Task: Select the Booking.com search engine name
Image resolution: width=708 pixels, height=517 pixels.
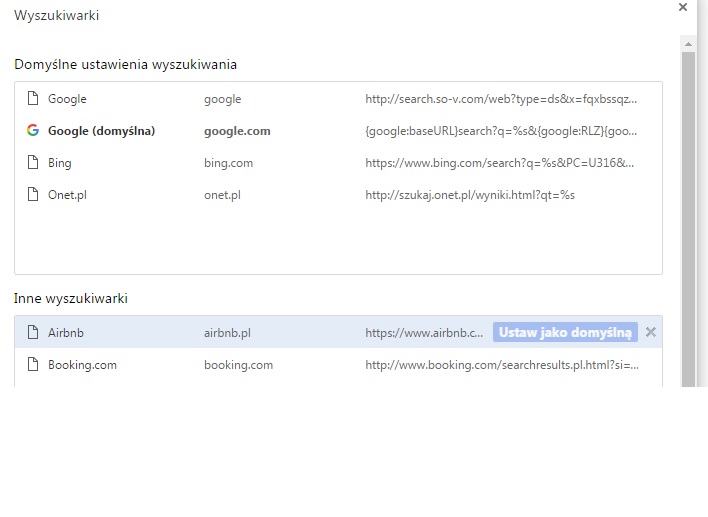Action: point(82,365)
